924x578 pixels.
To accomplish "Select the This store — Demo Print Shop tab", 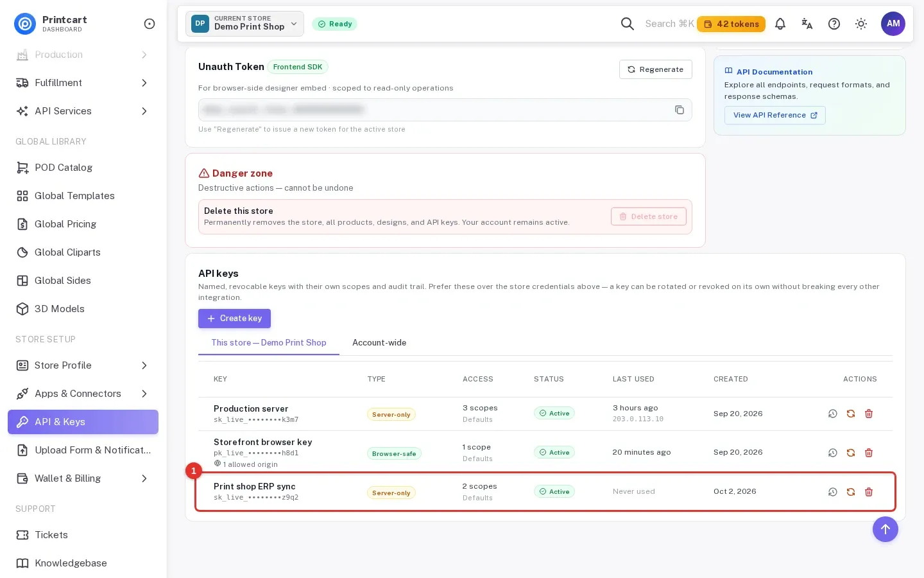I will (x=269, y=343).
